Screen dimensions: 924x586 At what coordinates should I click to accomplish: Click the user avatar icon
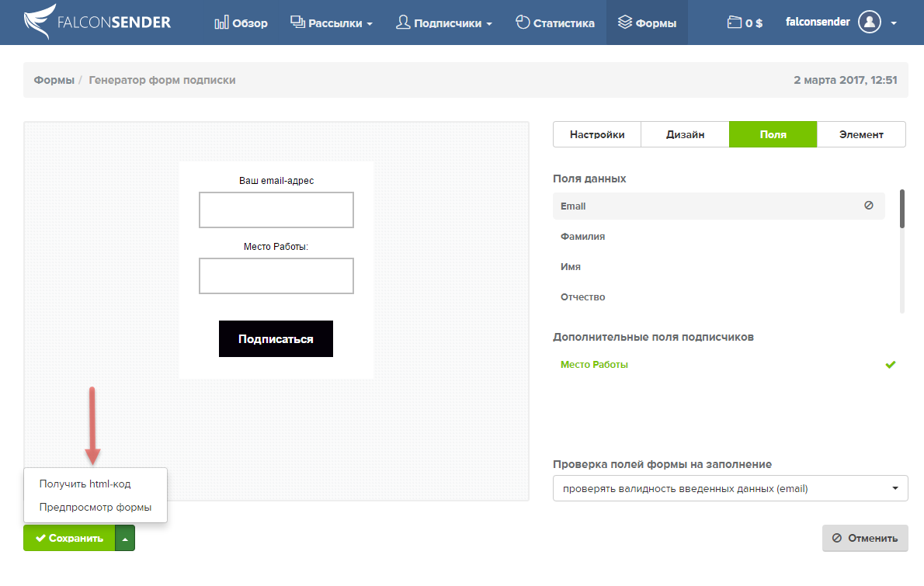869,23
